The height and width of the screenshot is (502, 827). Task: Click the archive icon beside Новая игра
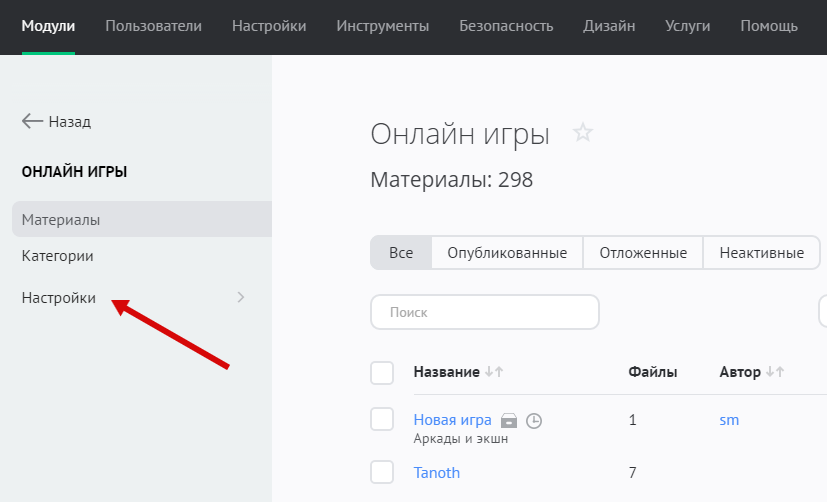509,421
